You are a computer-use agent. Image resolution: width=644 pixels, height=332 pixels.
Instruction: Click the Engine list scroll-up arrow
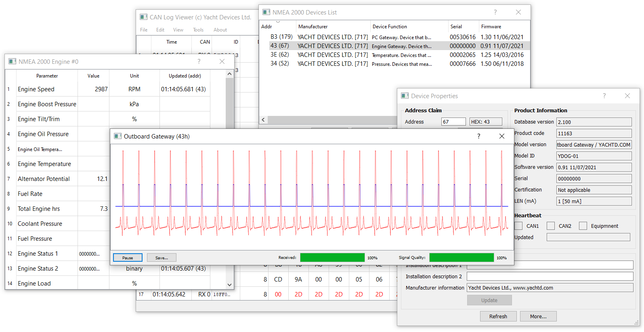pos(229,74)
